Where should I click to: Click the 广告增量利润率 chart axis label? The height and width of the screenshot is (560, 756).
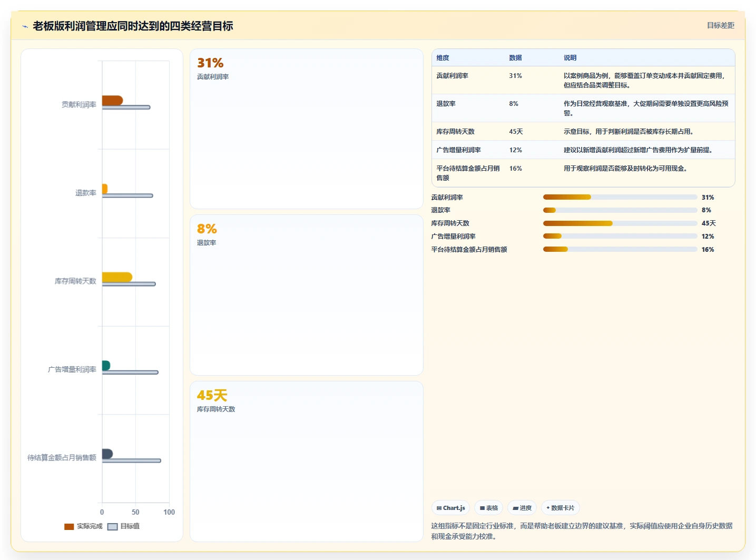72,370
